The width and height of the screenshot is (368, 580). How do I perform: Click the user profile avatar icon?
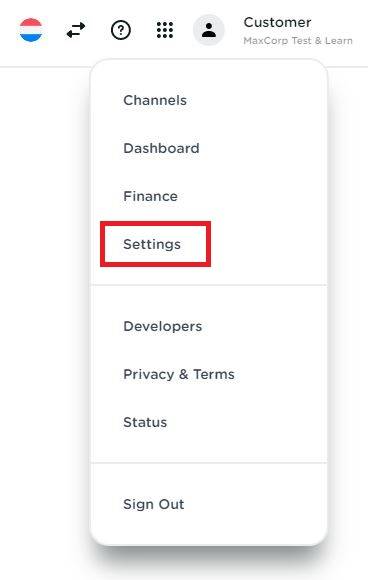click(209, 30)
